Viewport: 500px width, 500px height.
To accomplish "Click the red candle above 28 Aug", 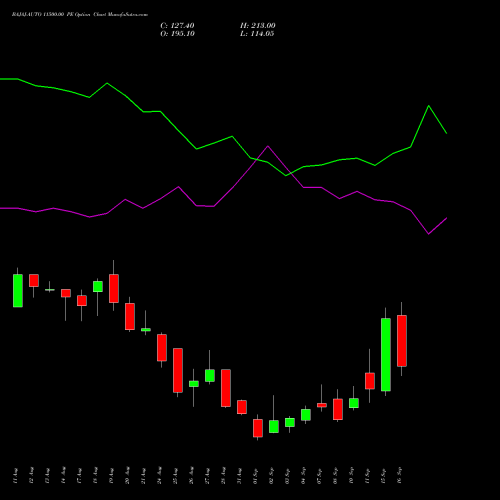I will click(226, 388).
